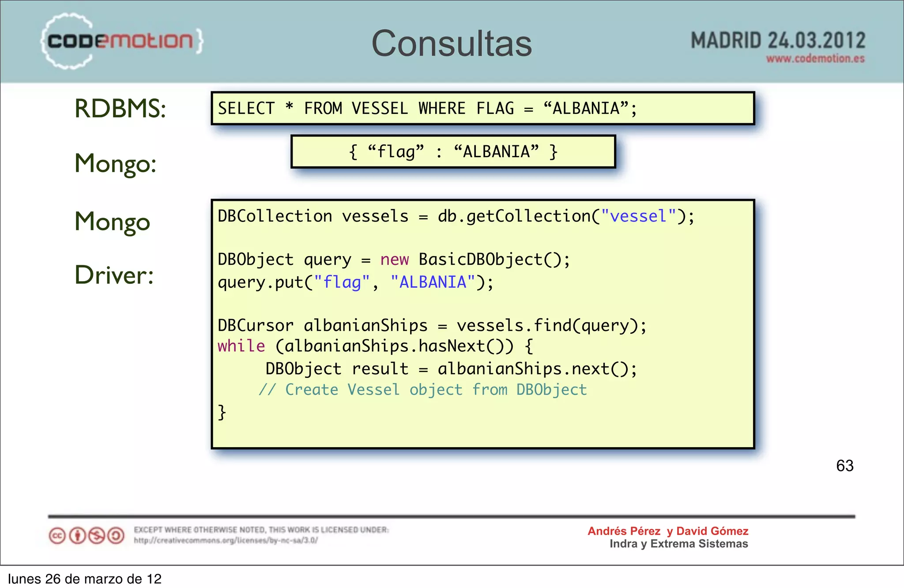Screen dimensions: 904x588
Task: Click the flag ALBANIA JSON query box
Action: (x=453, y=152)
